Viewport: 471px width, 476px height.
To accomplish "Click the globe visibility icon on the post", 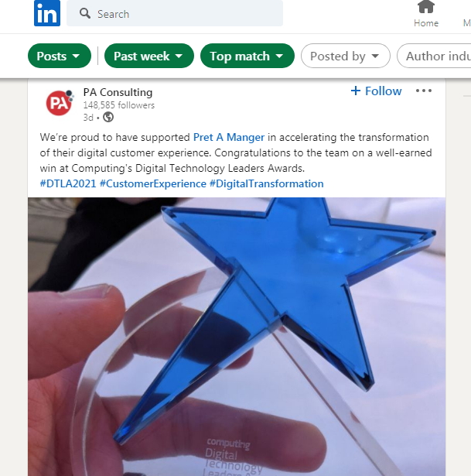I will [108, 117].
